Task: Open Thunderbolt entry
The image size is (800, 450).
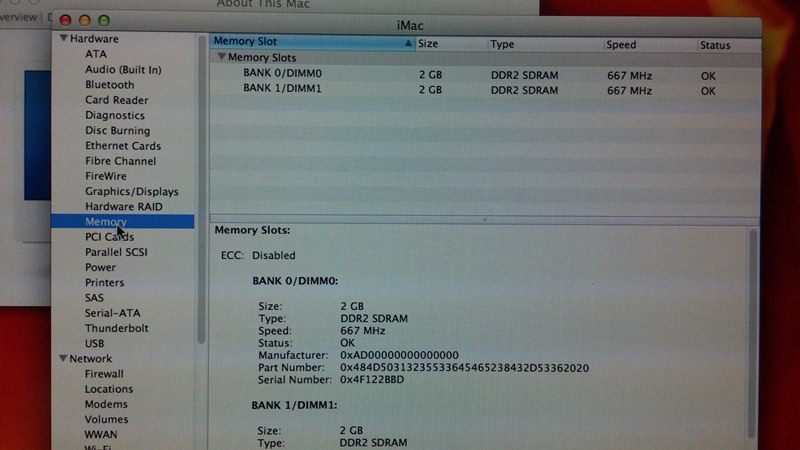Action: [117, 328]
